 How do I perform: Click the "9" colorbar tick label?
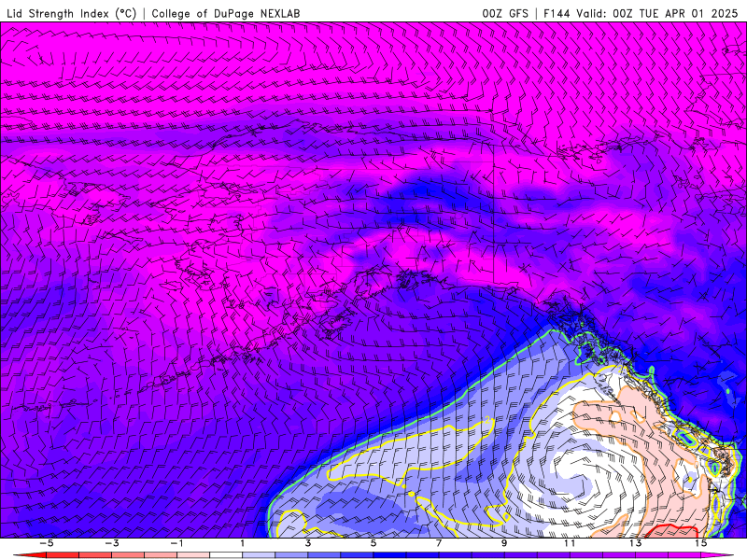click(x=504, y=543)
